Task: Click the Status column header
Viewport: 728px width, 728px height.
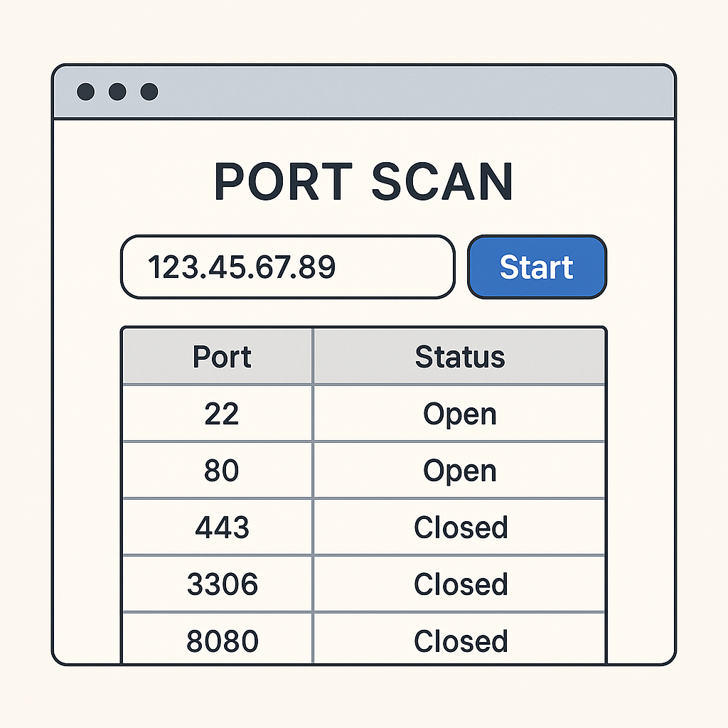Action: coord(459,356)
